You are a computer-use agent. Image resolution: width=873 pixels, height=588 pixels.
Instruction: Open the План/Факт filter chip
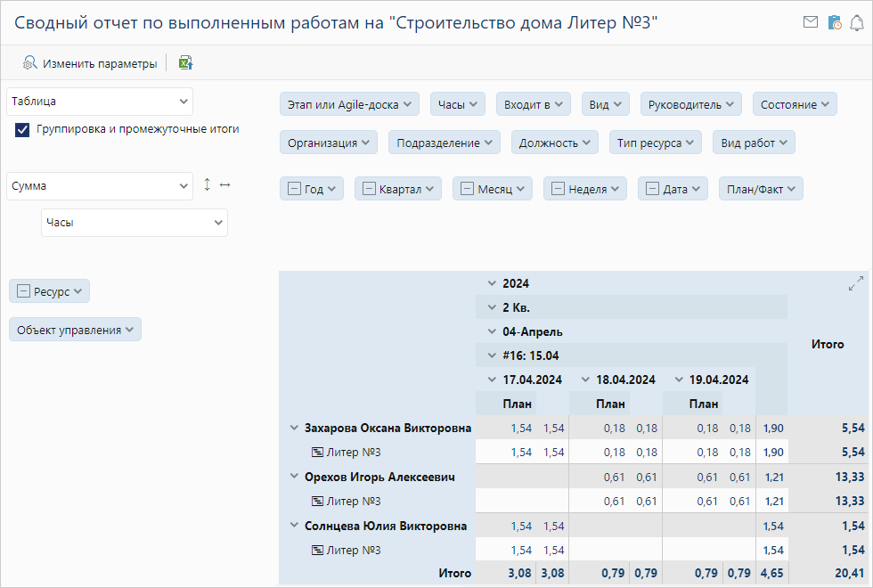tap(761, 189)
